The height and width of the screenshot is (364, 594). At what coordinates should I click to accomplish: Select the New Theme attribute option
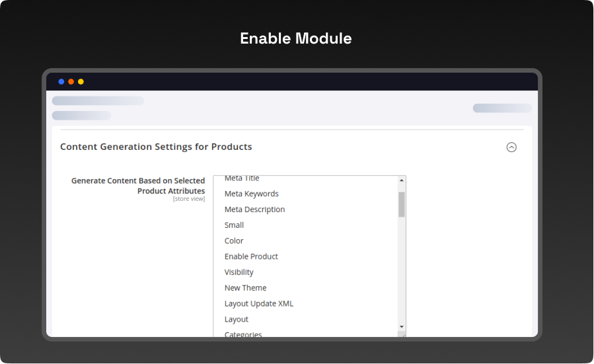(x=245, y=288)
